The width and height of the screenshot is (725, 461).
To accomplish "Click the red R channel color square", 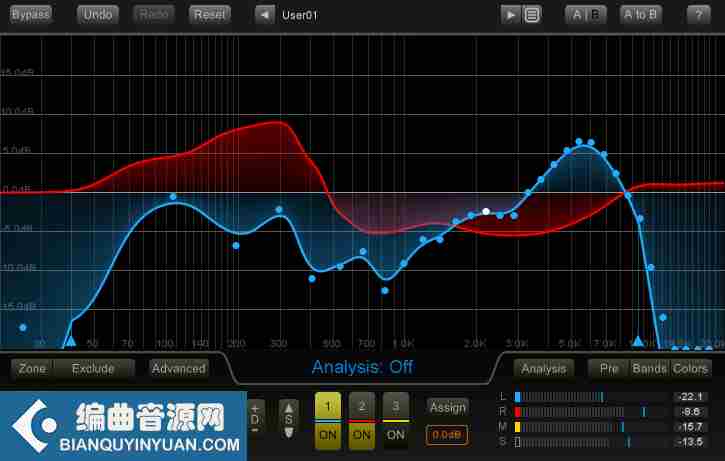I will point(517,412).
